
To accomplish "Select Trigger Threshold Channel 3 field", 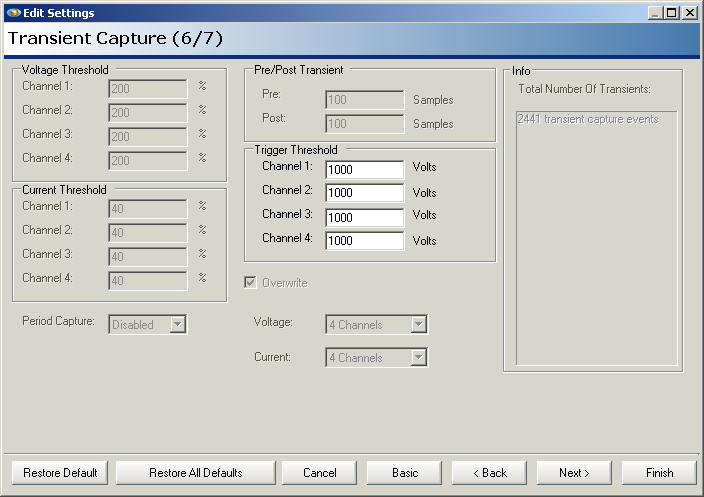I will (x=364, y=217).
